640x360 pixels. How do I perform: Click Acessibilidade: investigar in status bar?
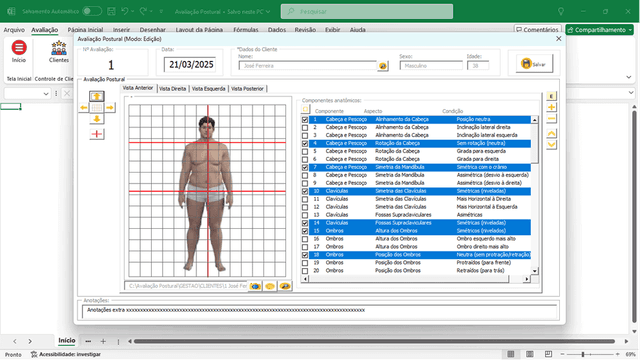66,354
